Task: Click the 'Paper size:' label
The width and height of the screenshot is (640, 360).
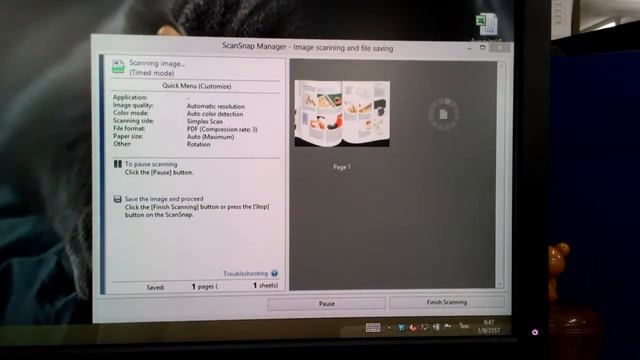Action: [x=128, y=136]
